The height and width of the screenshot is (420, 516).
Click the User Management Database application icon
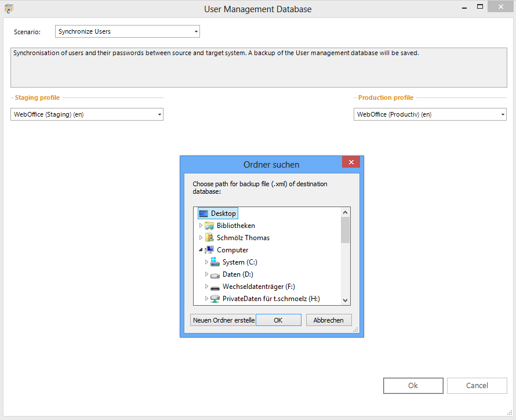click(x=9, y=9)
